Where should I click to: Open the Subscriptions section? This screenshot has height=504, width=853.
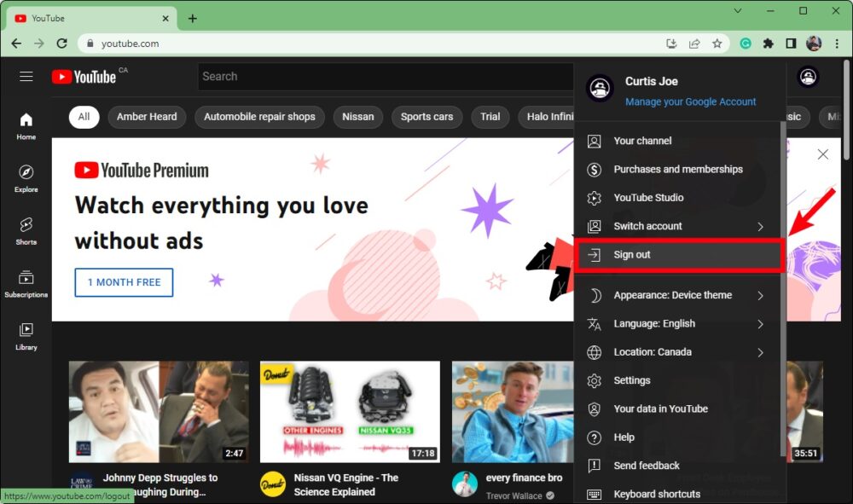click(26, 283)
